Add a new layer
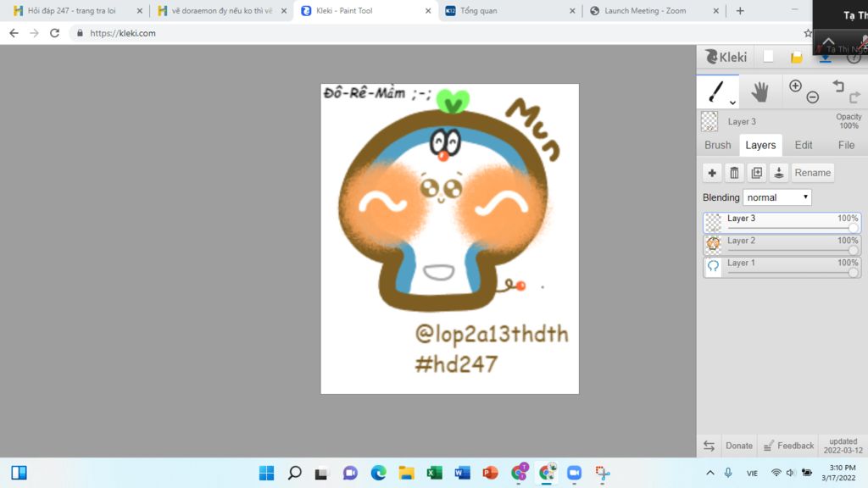Image resolution: width=868 pixels, height=488 pixels. [712, 173]
